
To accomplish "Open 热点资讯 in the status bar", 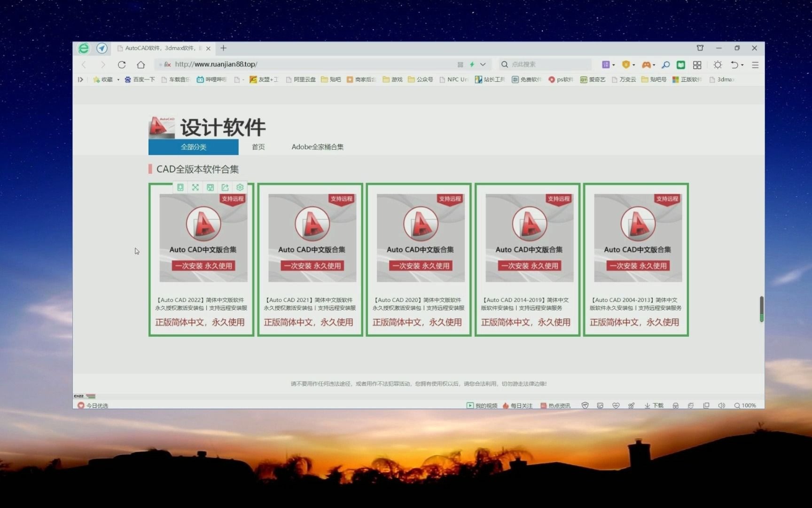I will pyautogui.click(x=555, y=405).
